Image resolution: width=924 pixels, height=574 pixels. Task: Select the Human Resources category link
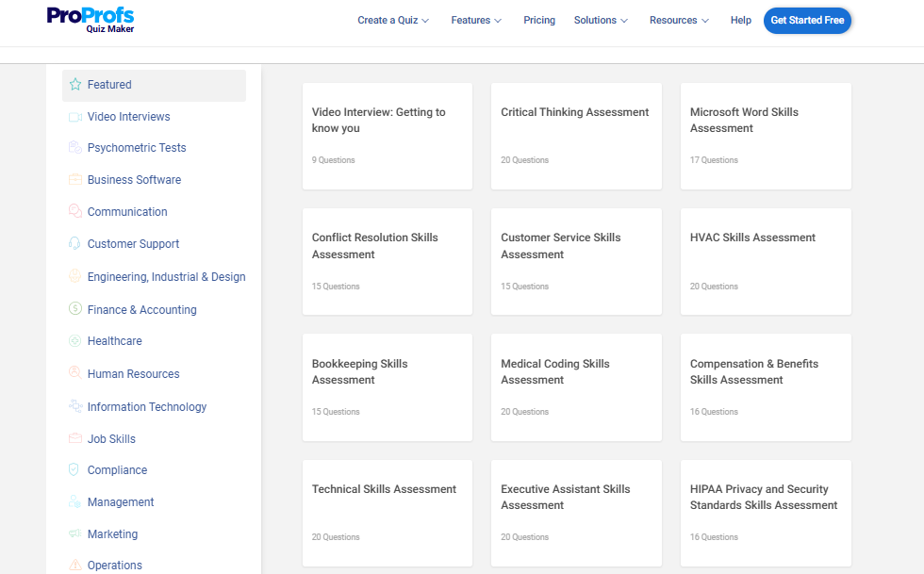133,374
